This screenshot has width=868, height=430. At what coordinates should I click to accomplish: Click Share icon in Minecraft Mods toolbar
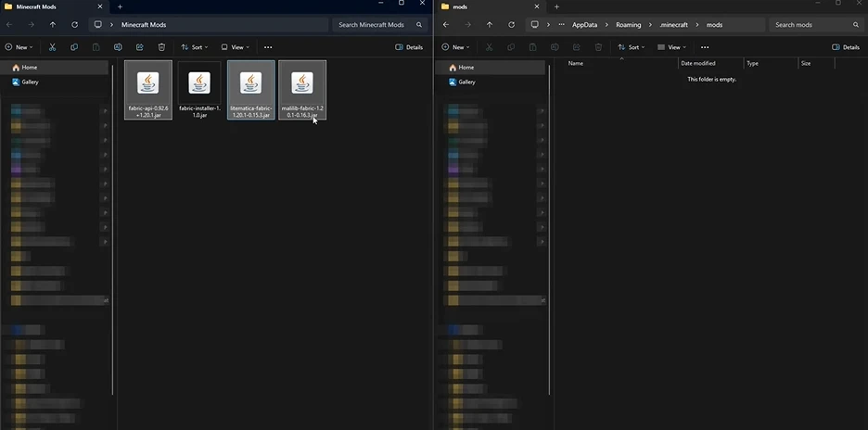[140, 46]
